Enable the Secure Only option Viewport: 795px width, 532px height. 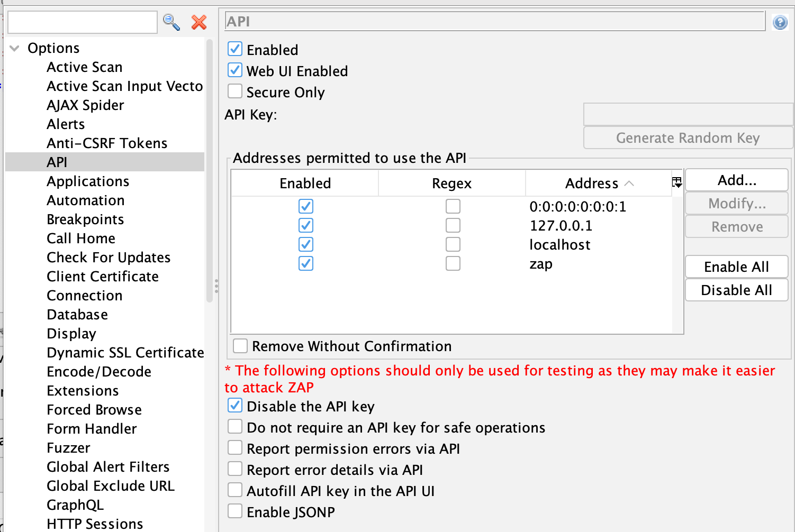234,91
